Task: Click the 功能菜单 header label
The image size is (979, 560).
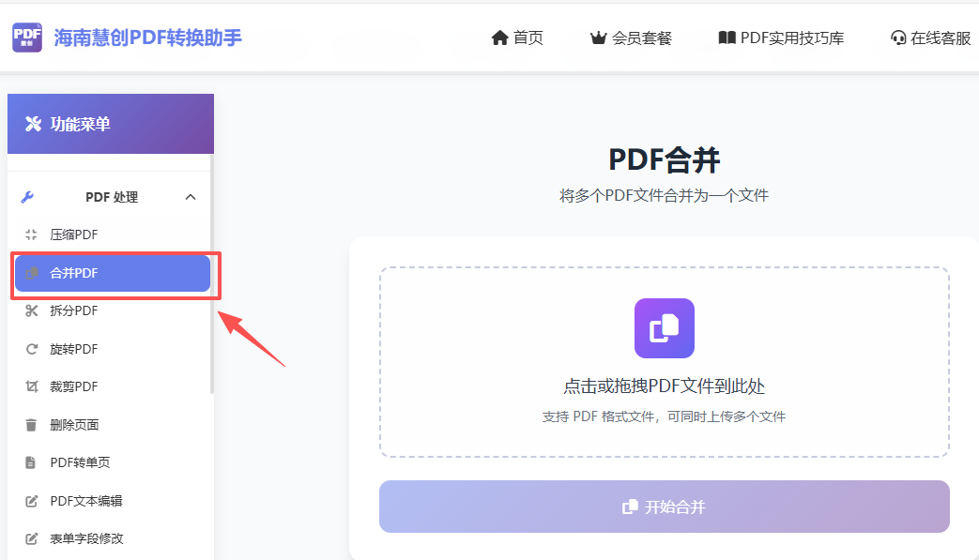Action: [81, 124]
